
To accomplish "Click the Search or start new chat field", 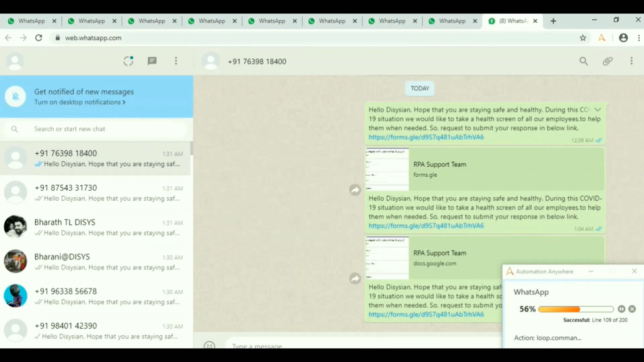I will (x=101, y=129).
